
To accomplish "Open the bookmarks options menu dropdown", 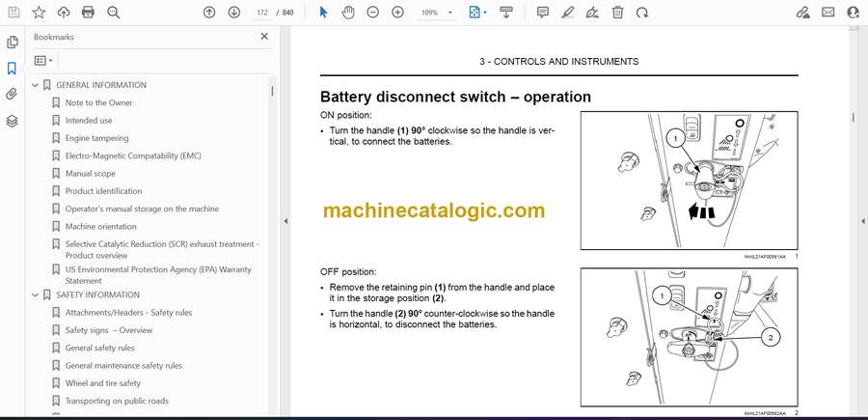I will coord(43,60).
